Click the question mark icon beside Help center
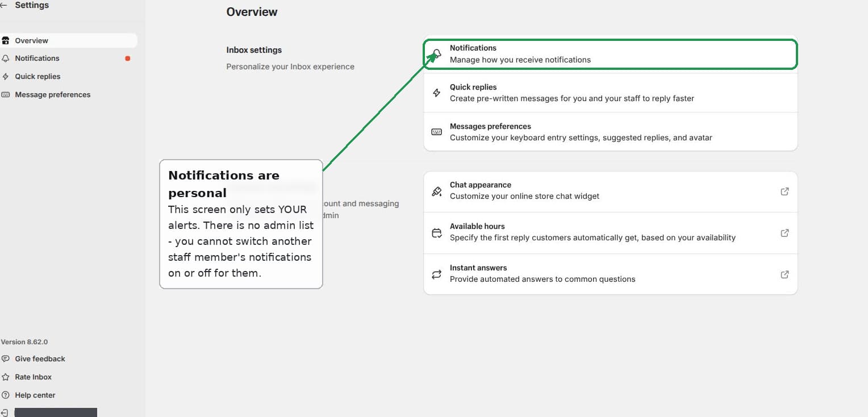 point(6,395)
